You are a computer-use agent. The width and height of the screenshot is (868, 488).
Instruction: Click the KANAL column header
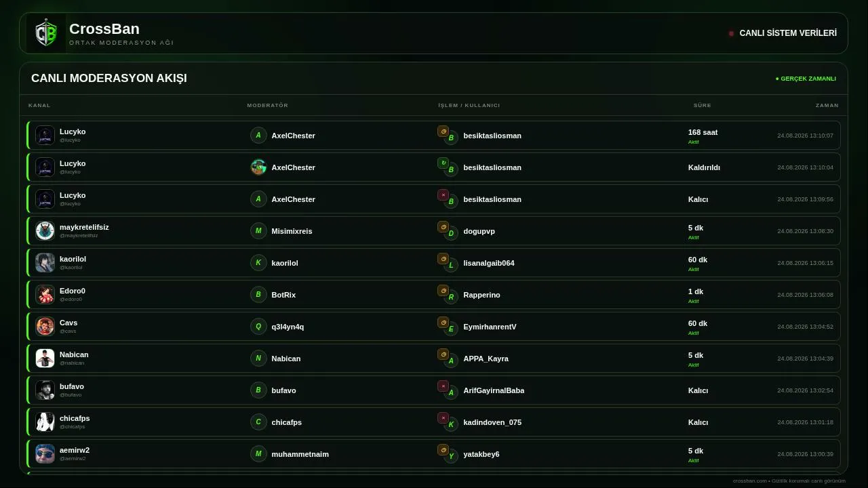pos(39,105)
